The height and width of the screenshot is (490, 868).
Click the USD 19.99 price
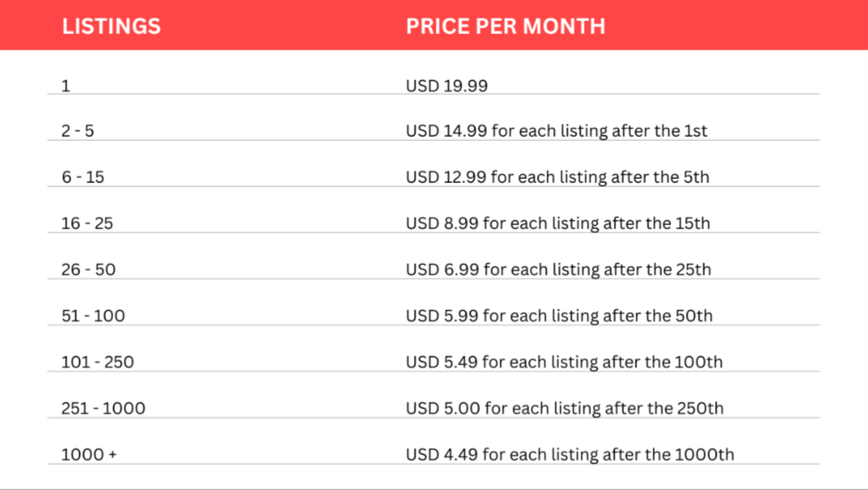447,85
